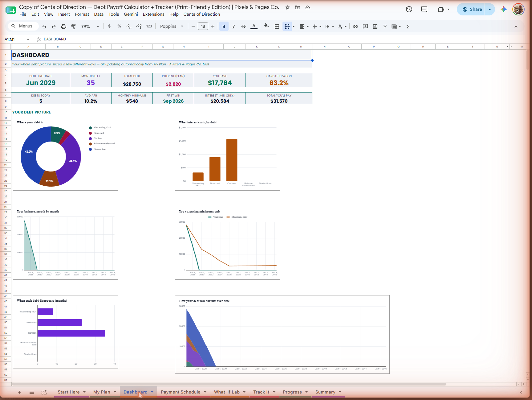Open the Functions sigma icon
Viewport: 532px width, 400px height.
coord(408,27)
